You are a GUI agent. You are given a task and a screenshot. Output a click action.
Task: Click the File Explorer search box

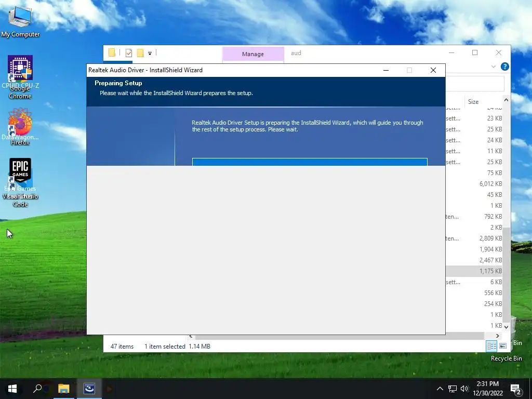coord(475,84)
